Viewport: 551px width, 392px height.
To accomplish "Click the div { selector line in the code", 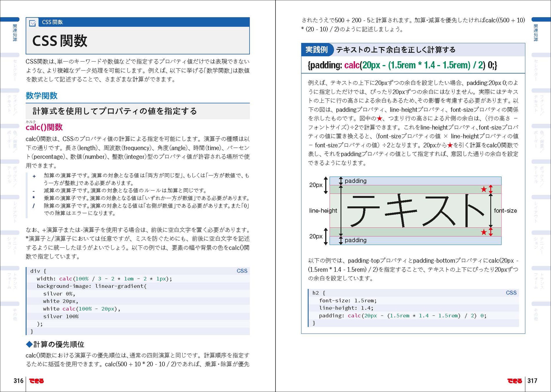I will point(38,271).
